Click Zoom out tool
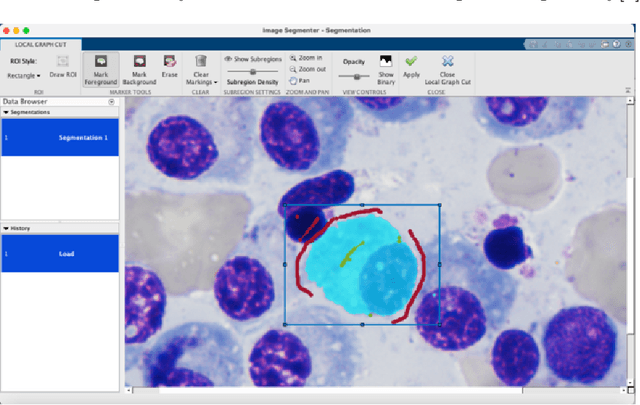The image size is (640, 405). click(x=308, y=69)
